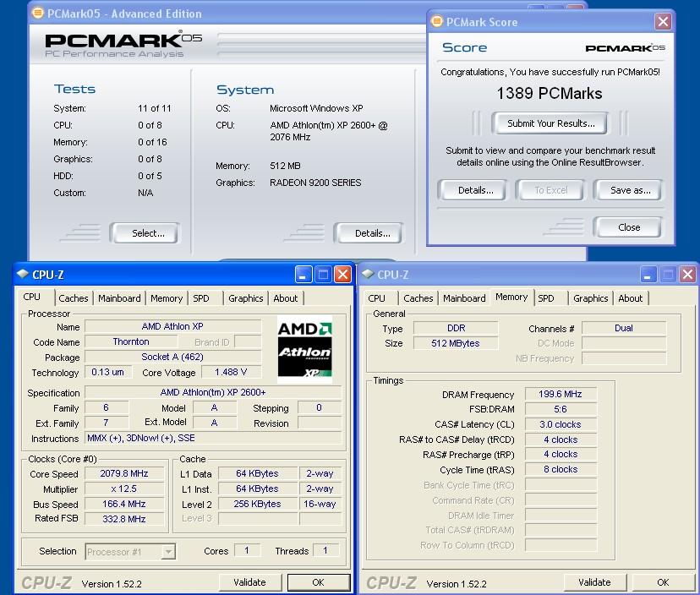This screenshot has width=700, height=595.
Task: Click Save as button in score dialog
Action: click(630, 190)
